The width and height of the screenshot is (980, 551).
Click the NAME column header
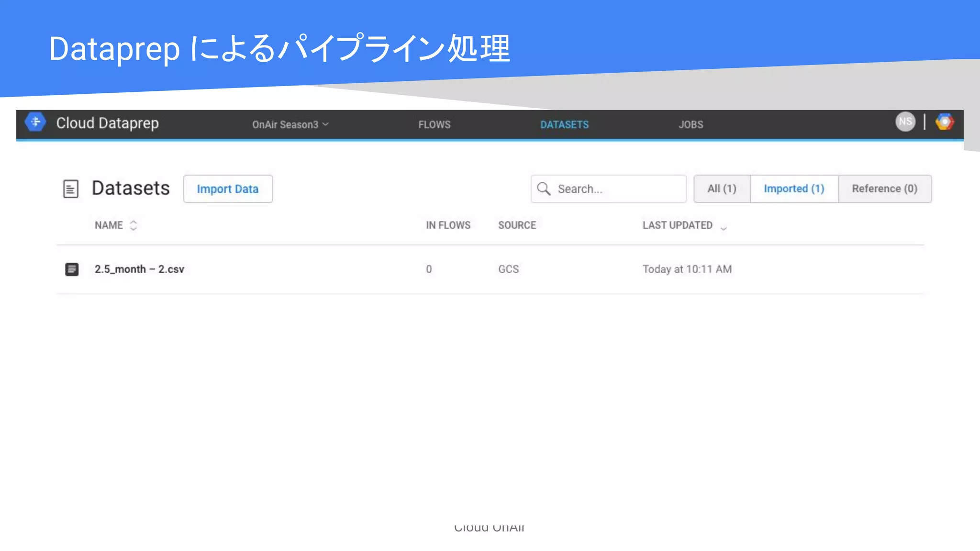109,225
